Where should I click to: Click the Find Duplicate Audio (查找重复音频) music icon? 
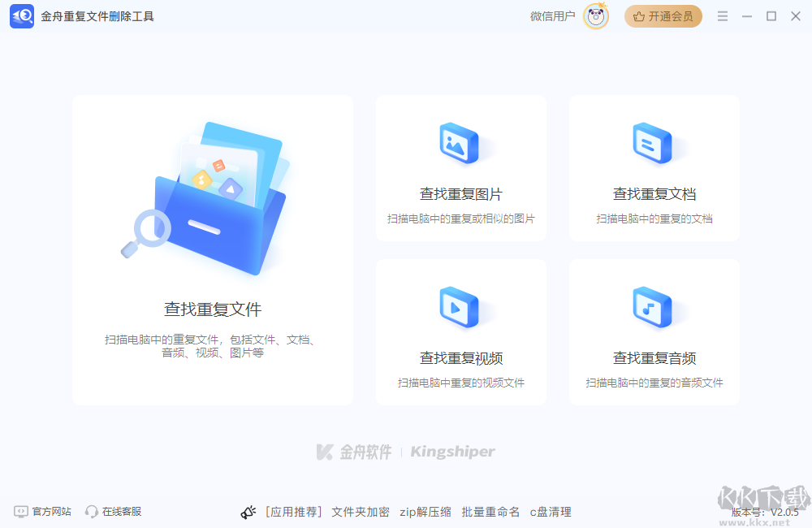click(x=653, y=308)
